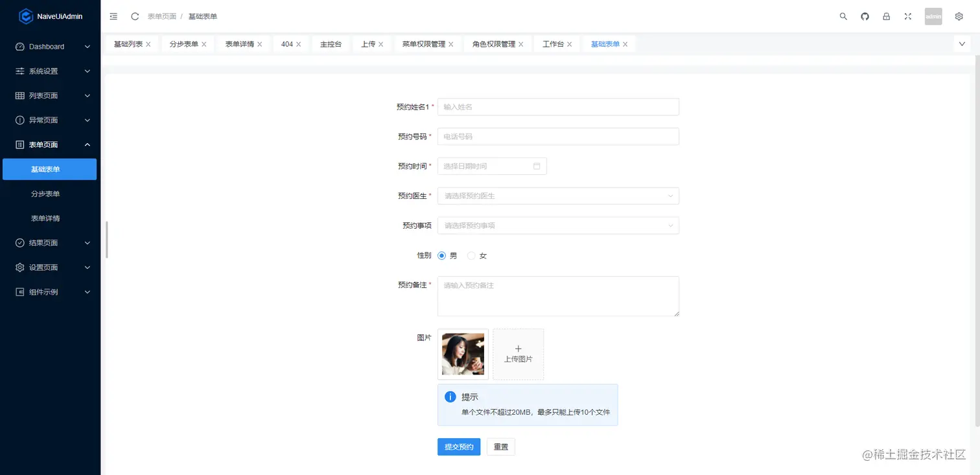Open the settings gear in the top right
Image resolution: width=980 pixels, height=475 pixels.
(x=959, y=16)
